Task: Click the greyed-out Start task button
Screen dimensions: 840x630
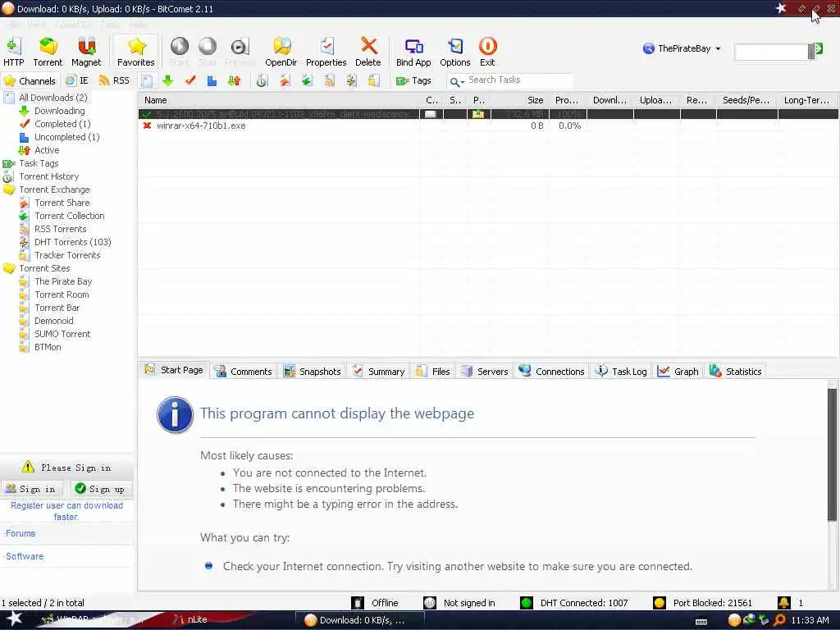Action: [x=180, y=52]
